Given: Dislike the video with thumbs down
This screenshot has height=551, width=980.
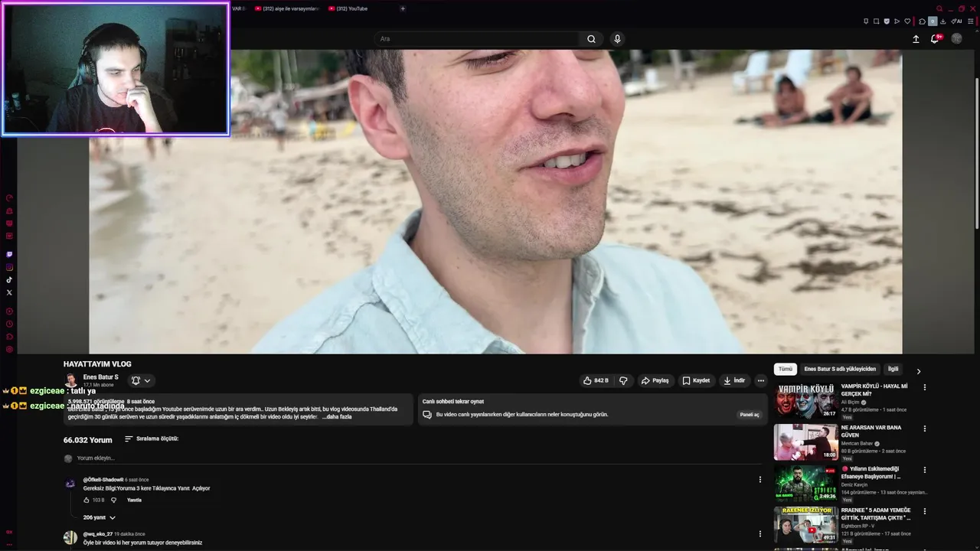Looking at the screenshot, I should [623, 380].
